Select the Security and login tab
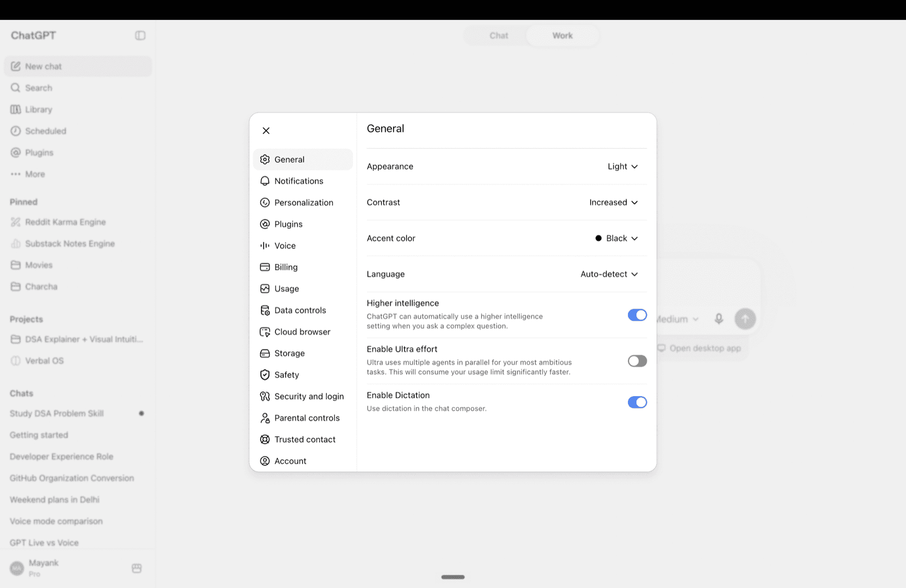 pyautogui.click(x=303, y=396)
